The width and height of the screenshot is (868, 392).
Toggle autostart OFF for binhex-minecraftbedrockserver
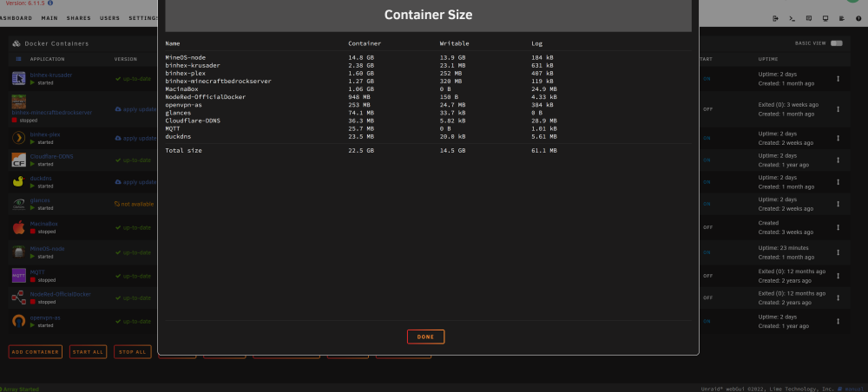point(707,109)
